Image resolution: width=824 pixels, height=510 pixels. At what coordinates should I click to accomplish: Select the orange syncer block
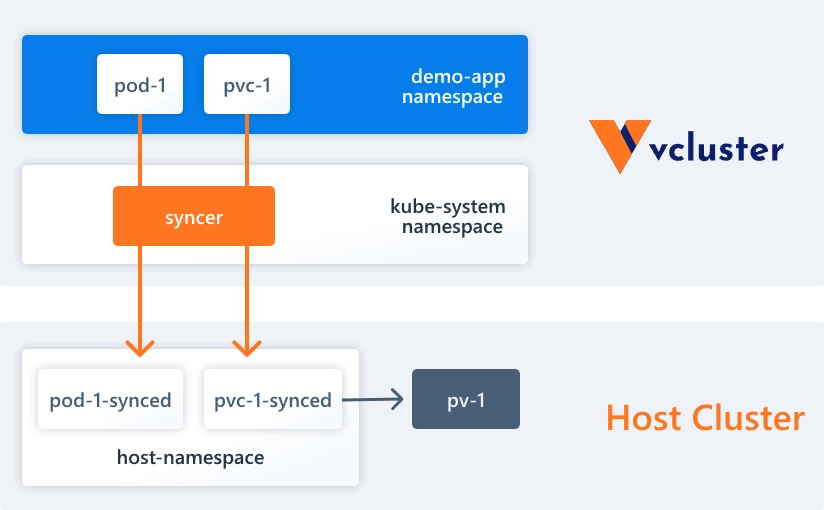194,216
